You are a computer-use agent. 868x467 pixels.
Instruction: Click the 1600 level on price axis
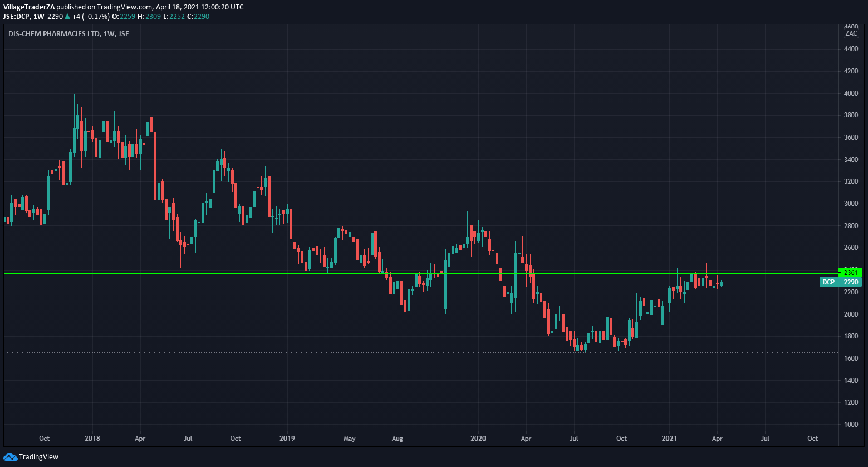[x=851, y=358]
